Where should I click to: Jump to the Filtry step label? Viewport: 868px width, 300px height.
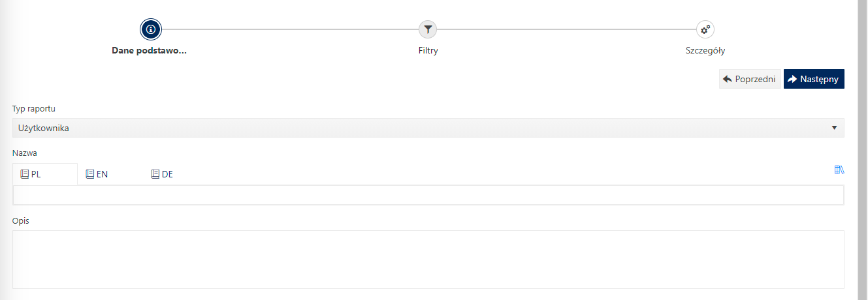(x=428, y=50)
